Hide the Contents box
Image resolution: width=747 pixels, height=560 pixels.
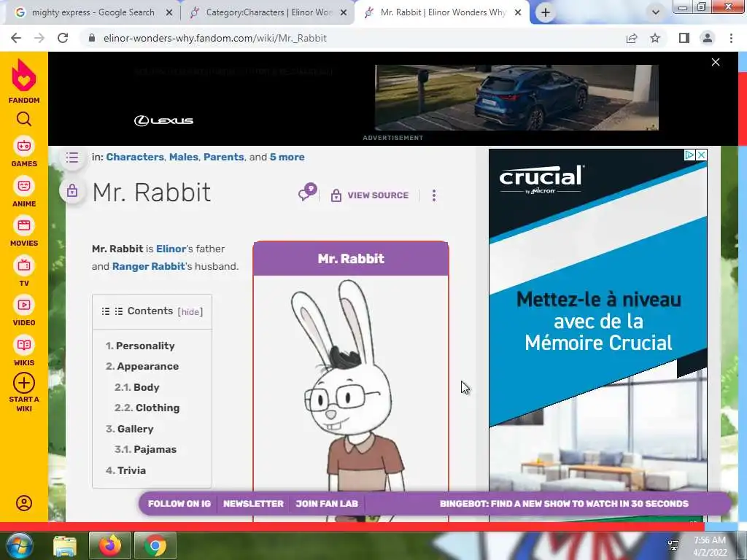coord(190,312)
